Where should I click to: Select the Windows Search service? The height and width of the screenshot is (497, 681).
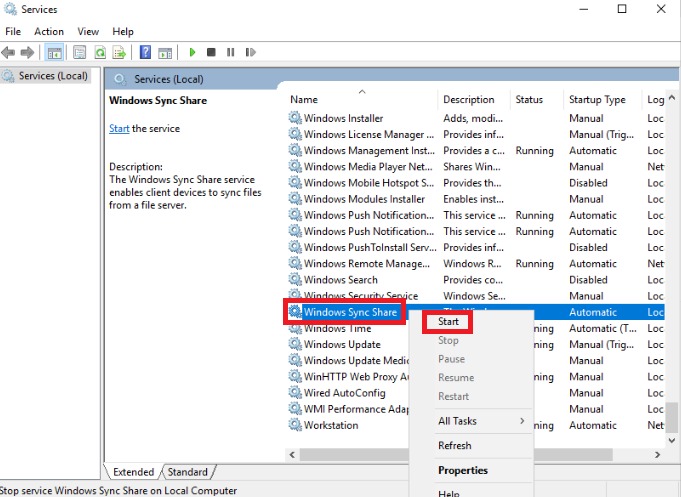[x=340, y=280]
